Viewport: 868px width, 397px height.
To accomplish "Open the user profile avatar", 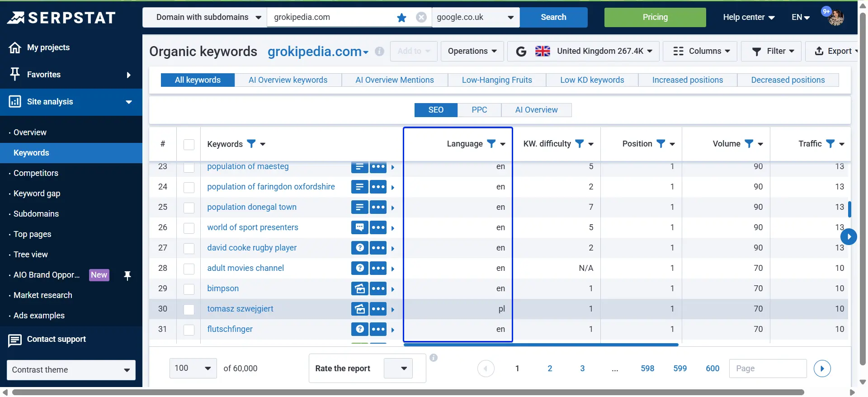I will pyautogui.click(x=835, y=18).
